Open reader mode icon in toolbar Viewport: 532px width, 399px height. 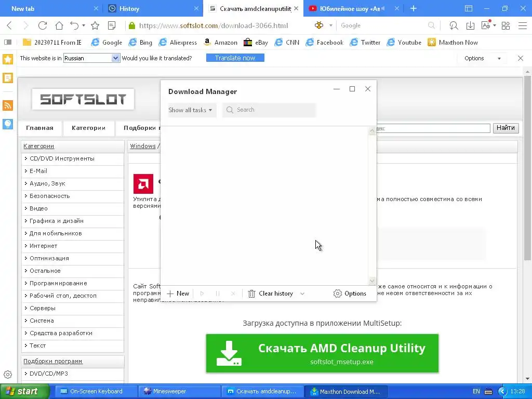(x=112, y=25)
